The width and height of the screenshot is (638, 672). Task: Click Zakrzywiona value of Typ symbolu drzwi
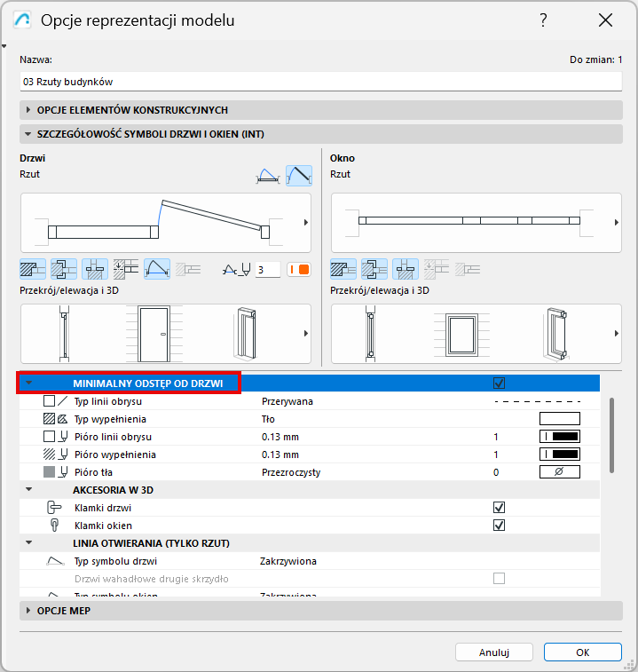tap(288, 561)
